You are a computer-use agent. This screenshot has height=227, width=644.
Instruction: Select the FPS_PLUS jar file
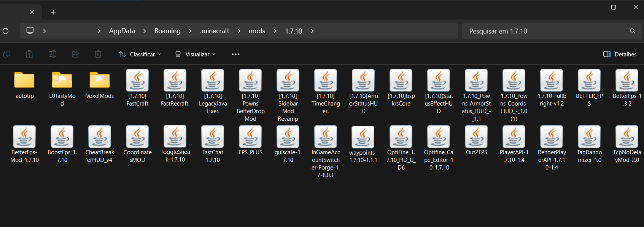(x=250, y=141)
